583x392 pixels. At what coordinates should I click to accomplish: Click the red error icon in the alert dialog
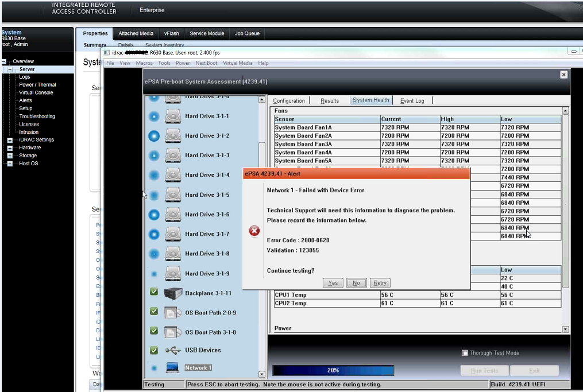coord(254,231)
